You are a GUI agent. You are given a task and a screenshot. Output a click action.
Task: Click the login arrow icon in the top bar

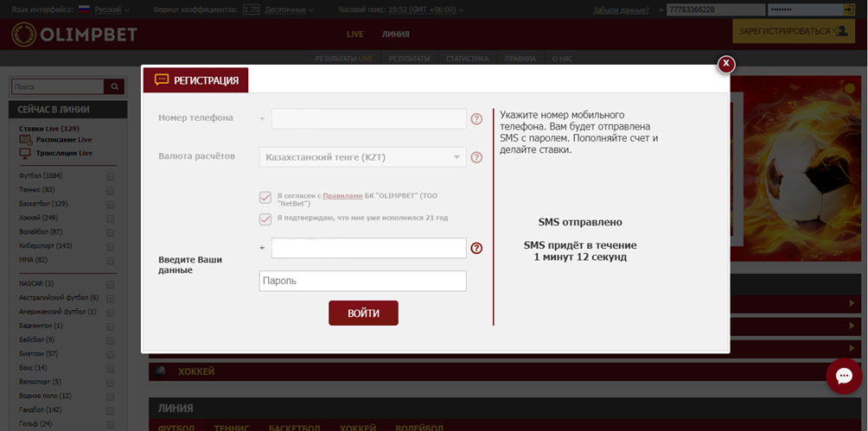coord(849,10)
